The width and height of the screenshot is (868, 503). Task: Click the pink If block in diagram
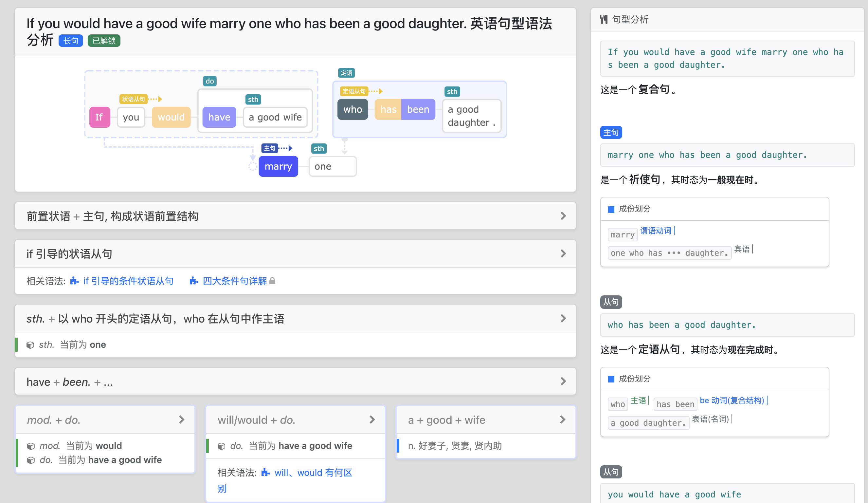point(99,117)
